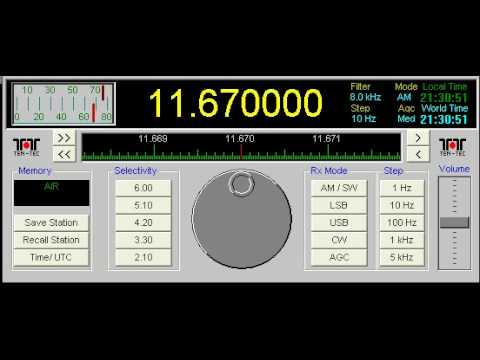Click the Save Station button
The width and height of the screenshot is (480, 360).
(x=51, y=223)
